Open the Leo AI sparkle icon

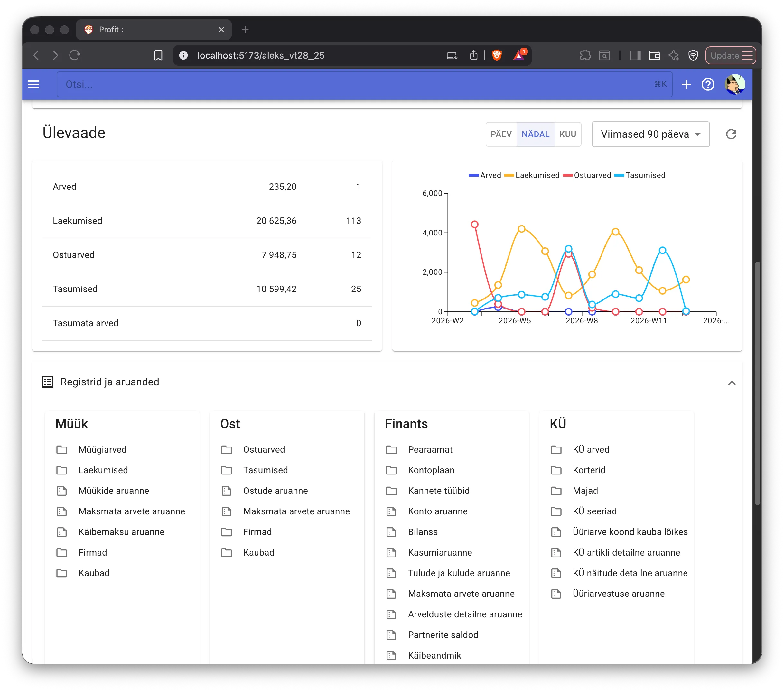[674, 56]
